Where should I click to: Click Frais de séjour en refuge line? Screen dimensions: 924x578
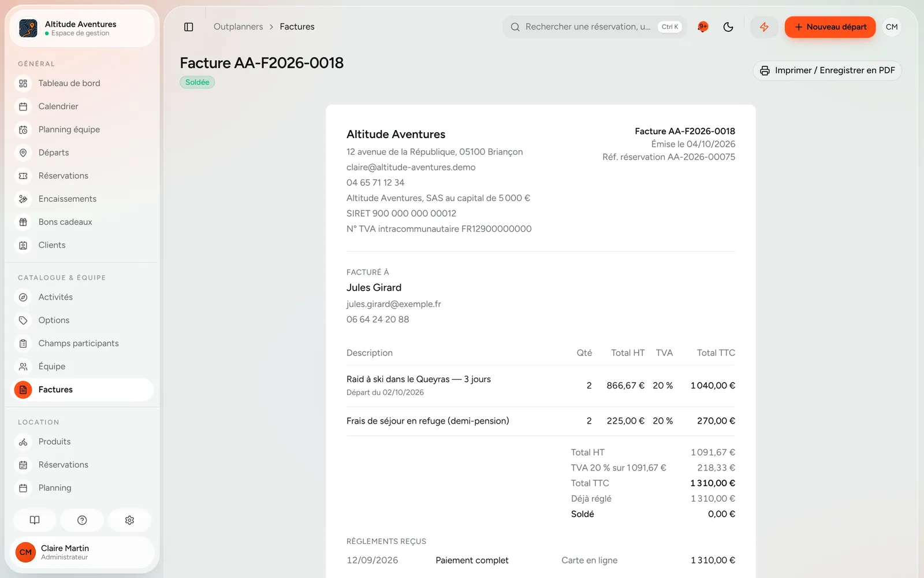point(541,421)
